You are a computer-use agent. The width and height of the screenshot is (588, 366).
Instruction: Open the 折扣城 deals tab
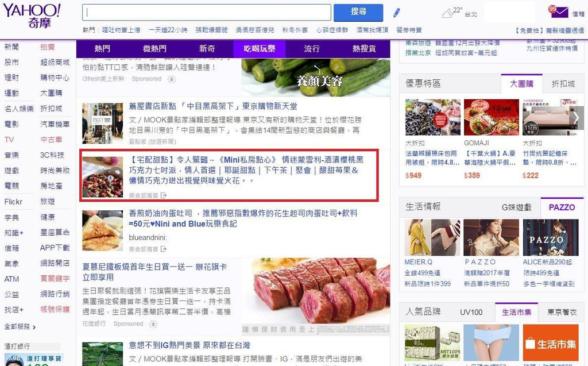pyautogui.click(x=563, y=84)
